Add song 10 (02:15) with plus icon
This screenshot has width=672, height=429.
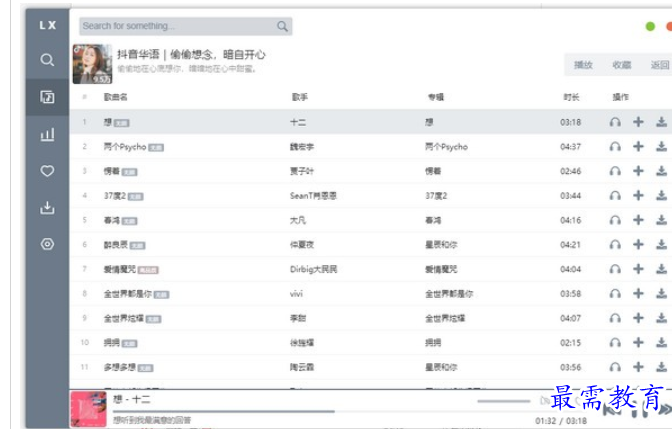tap(638, 342)
